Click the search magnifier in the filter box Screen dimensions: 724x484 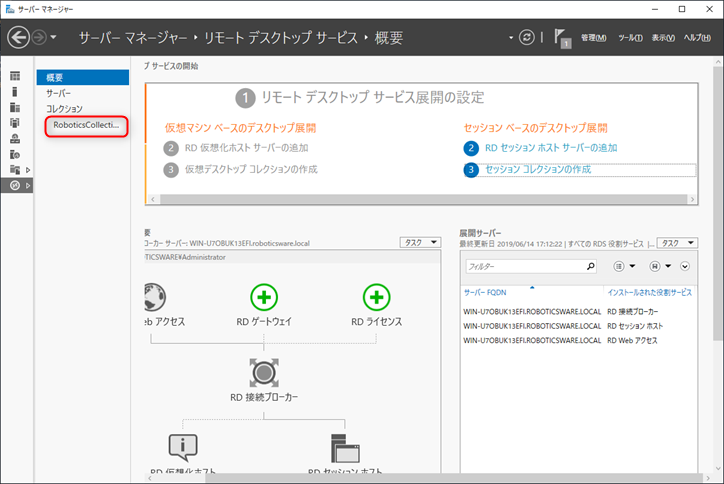590,267
